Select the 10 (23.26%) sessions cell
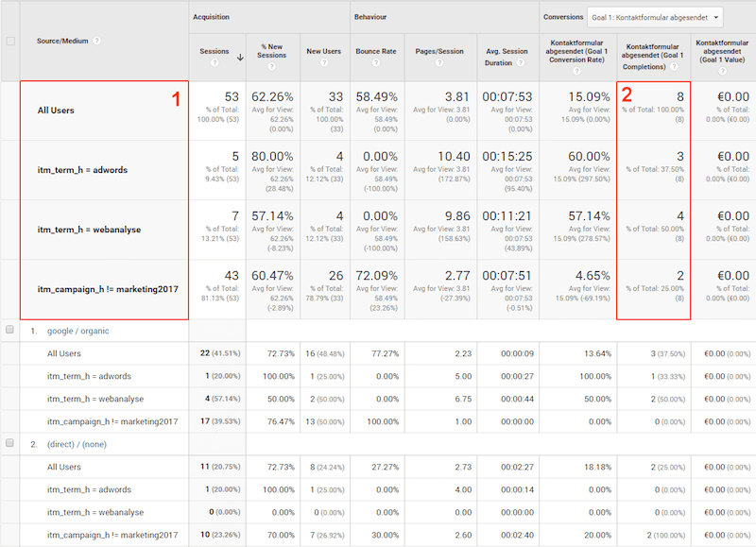 click(x=220, y=535)
